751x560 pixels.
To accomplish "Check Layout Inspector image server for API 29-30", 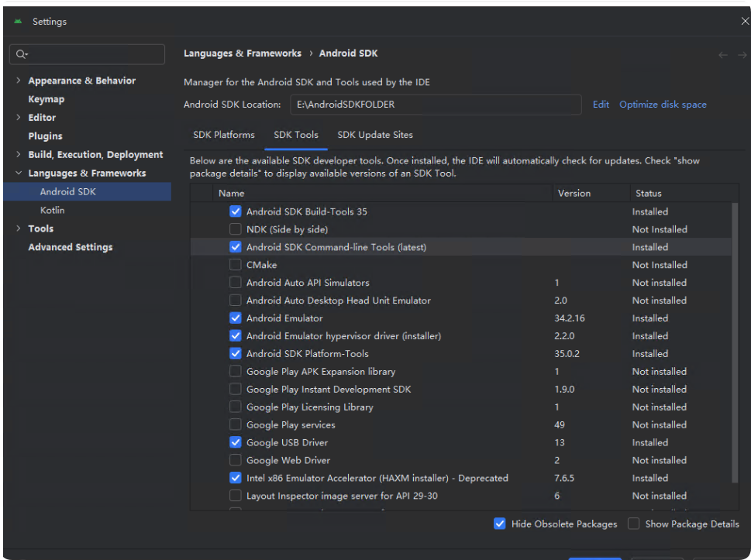I will click(235, 496).
